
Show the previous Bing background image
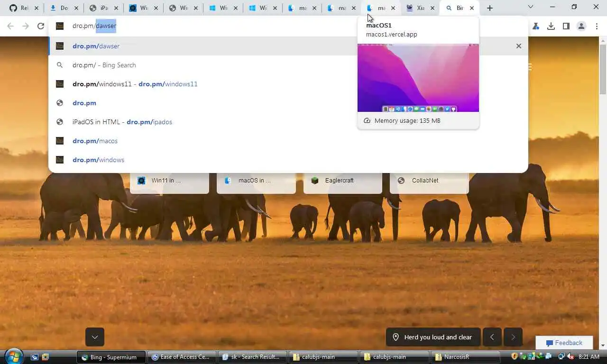[x=492, y=337]
